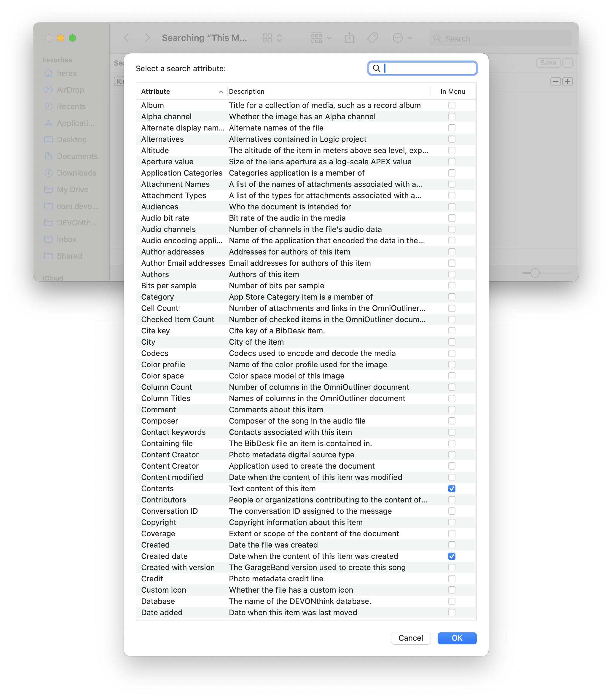Select the Color profile attribute row

pos(163,365)
